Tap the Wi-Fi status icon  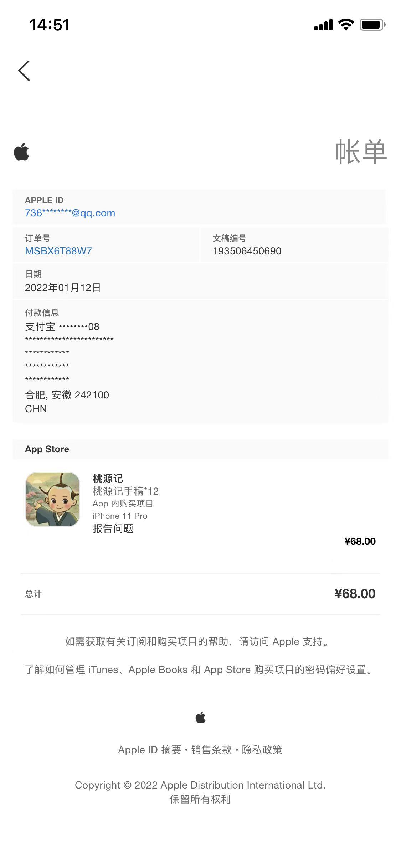pyautogui.click(x=345, y=25)
